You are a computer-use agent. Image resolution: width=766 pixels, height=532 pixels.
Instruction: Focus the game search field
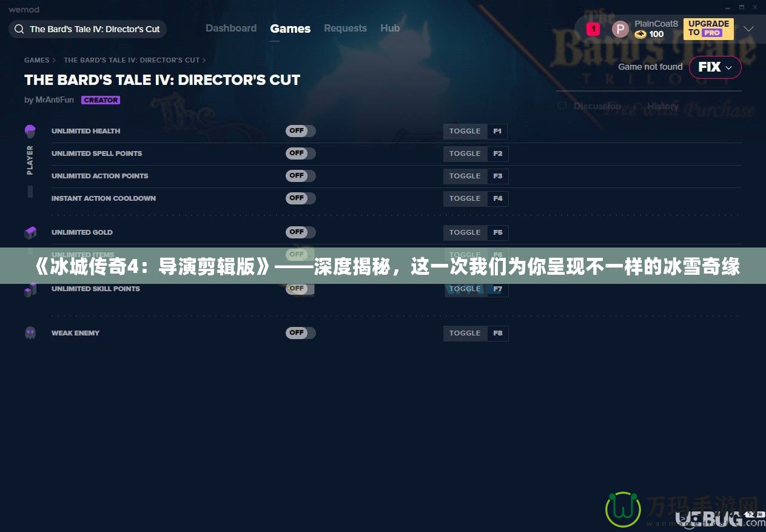(88, 29)
